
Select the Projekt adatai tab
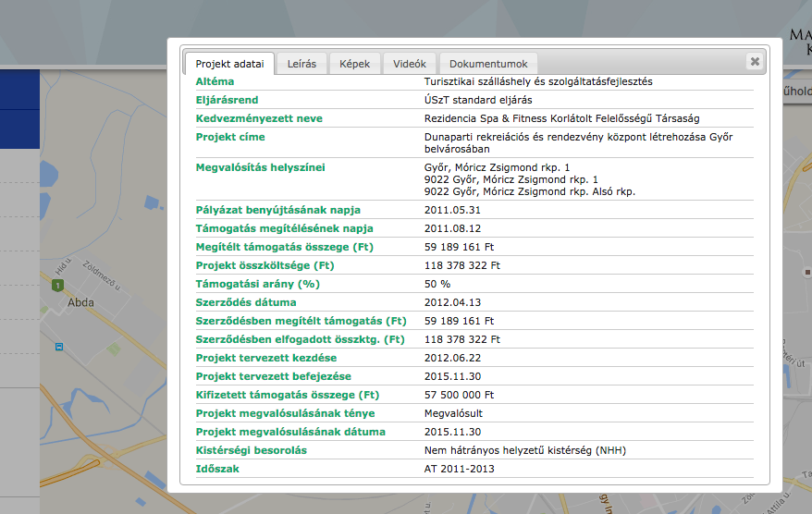pyautogui.click(x=229, y=64)
